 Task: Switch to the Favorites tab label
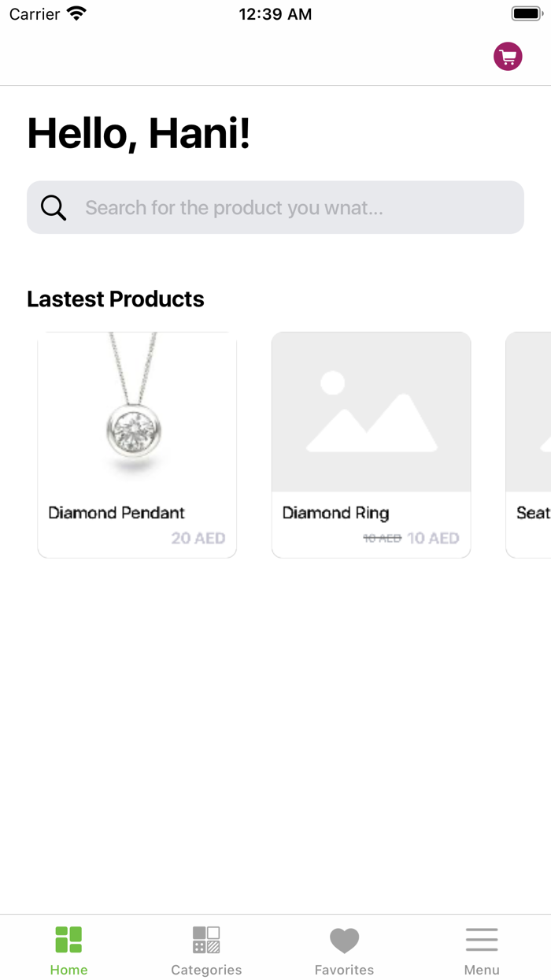point(344,970)
